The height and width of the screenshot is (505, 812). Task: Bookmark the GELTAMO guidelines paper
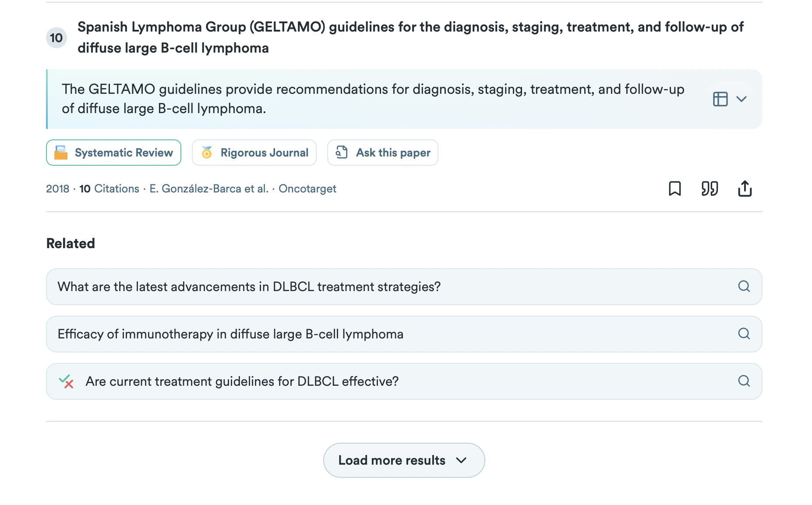(x=674, y=189)
